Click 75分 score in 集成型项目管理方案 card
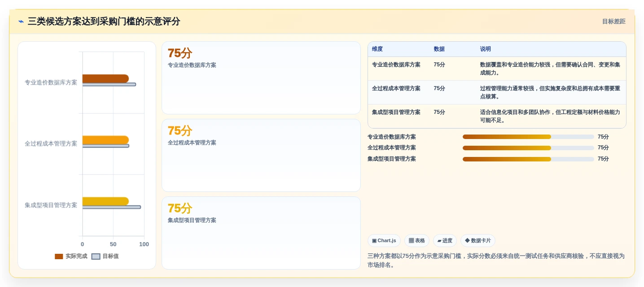The height and width of the screenshot is (287, 644). (180, 209)
